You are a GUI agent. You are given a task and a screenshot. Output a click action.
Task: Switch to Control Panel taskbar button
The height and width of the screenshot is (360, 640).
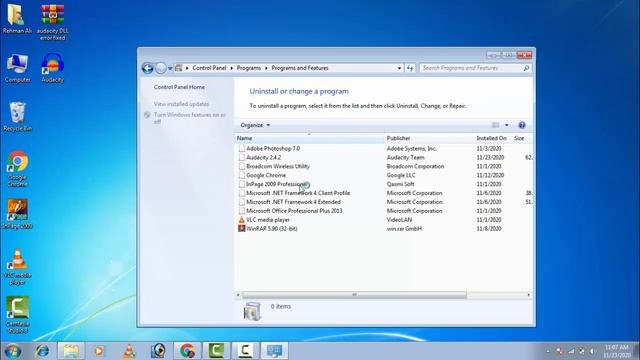tap(274, 351)
